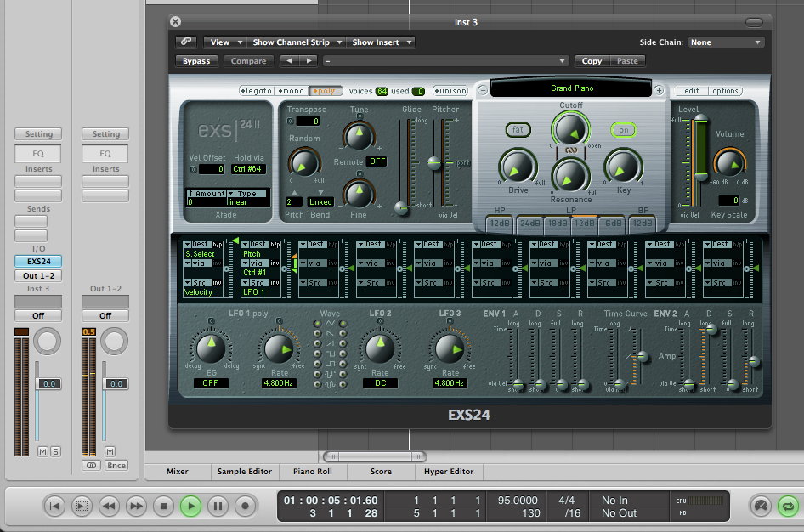Arm the Record button in the transport
804x532 pixels.
[245, 507]
